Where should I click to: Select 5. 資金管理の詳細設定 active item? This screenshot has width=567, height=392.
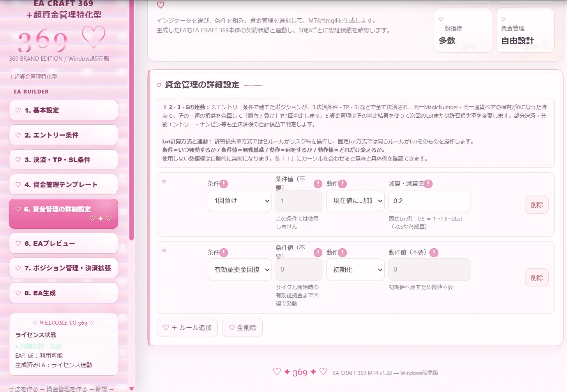(64, 214)
